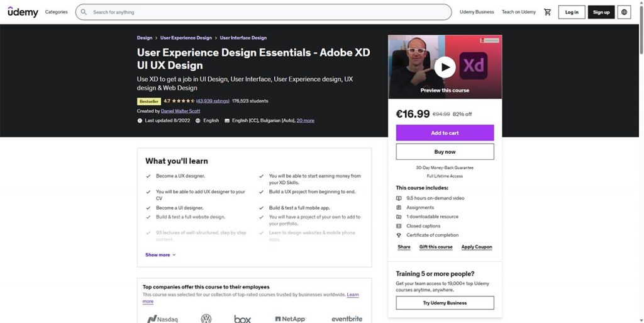644x323 pixels.
Task: Click the Sign up button
Action: pyautogui.click(x=601, y=12)
